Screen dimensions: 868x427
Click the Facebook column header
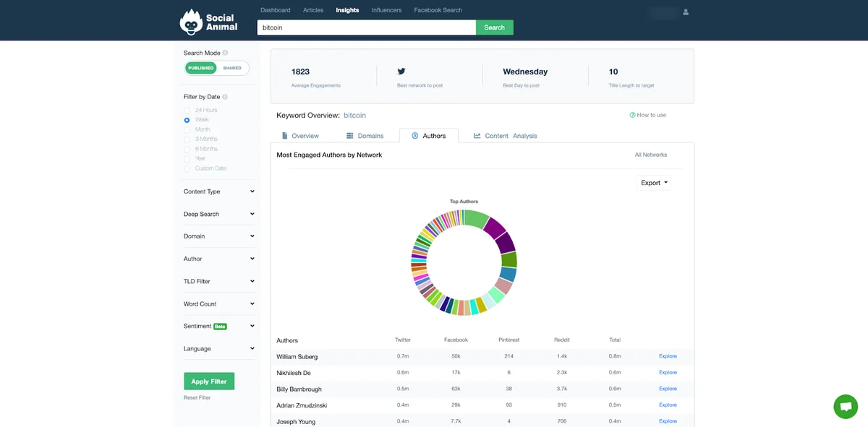(x=456, y=340)
